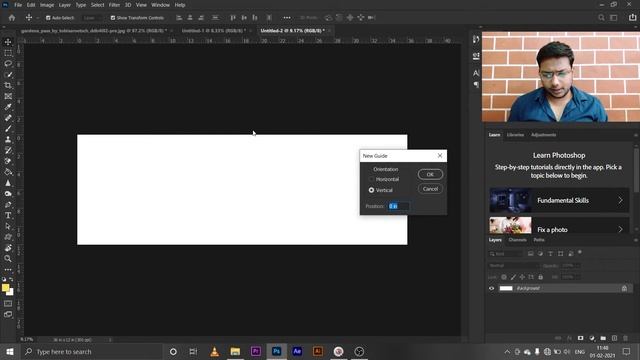Toggle pixel layer filter icon

(x=531, y=253)
